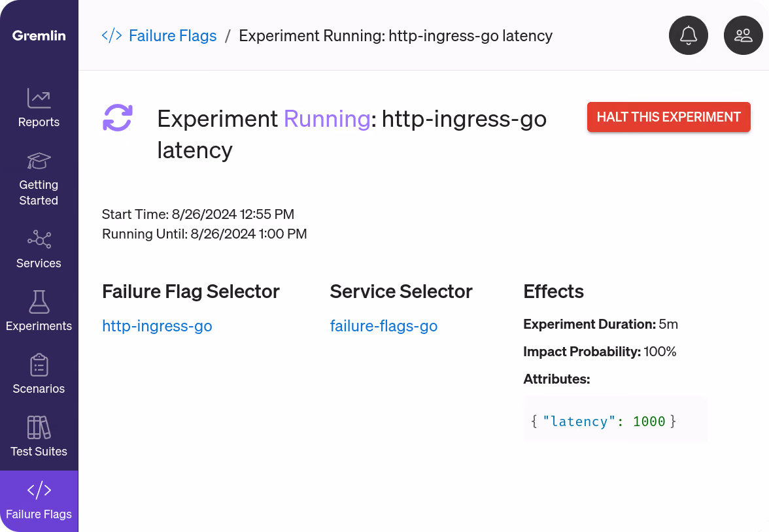Image resolution: width=769 pixels, height=532 pixels.
Task: Click the Getting Started graduation cap icon
Action: (39, 161)
